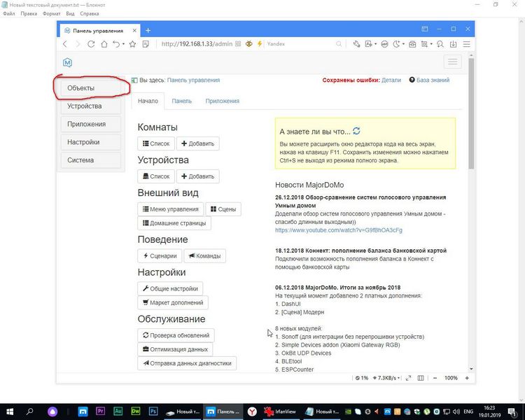This screenshot has height=420, width=525.
Task: Click the ENG language indicator
Action: 468,412
